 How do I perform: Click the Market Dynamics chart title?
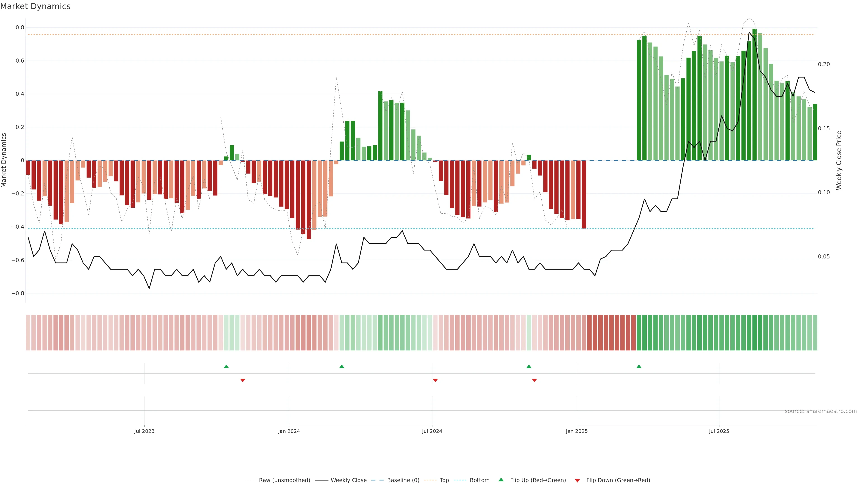35,6
